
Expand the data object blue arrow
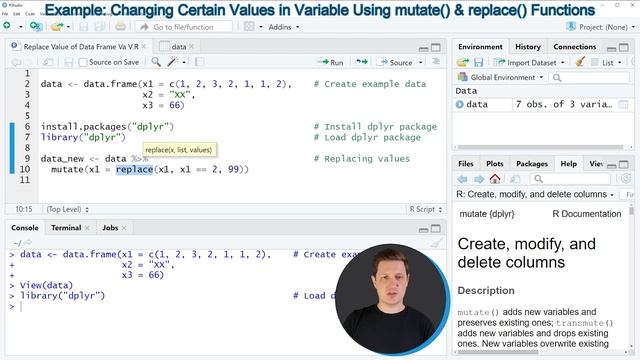(x=460, y=104)
